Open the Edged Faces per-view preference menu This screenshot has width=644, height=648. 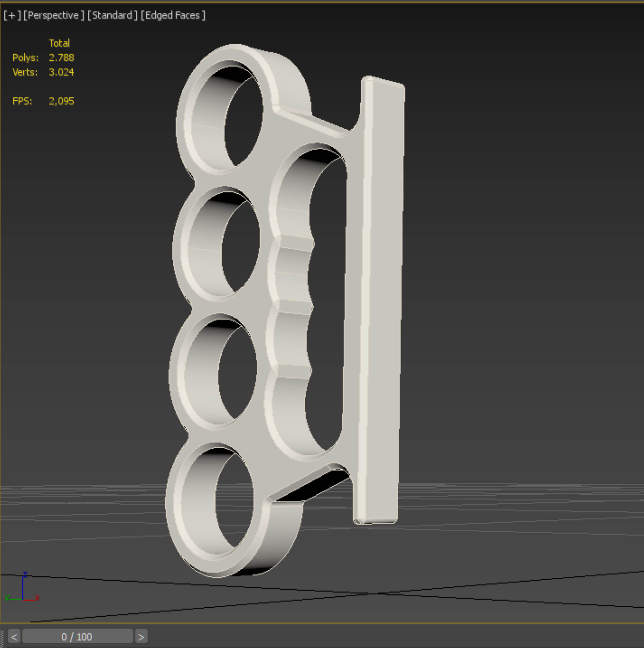tap(173, 16)
